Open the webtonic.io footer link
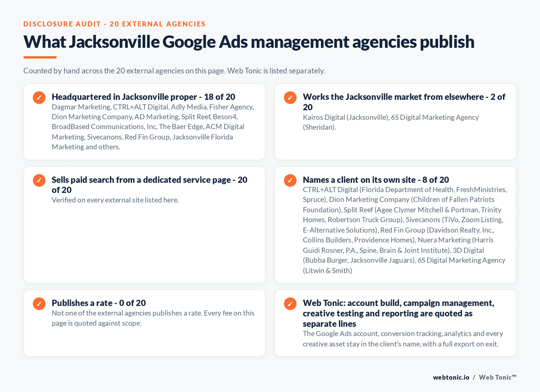This screenshot has height=392, width=540. click(451, 377)
